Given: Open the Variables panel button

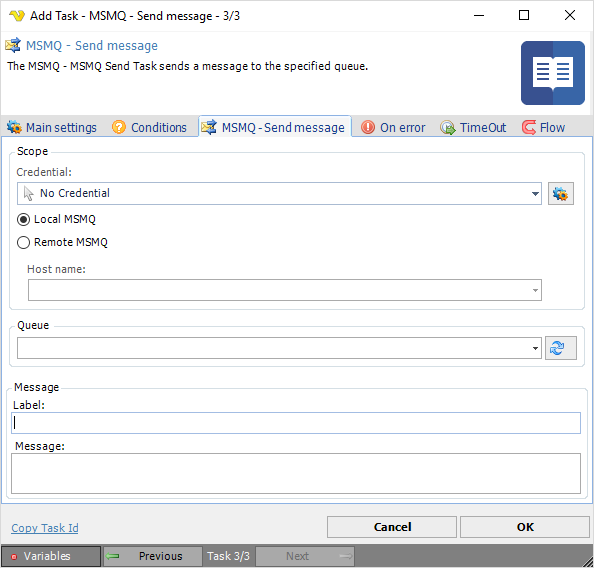Looking at the screenshot, I should pos(51,556).
